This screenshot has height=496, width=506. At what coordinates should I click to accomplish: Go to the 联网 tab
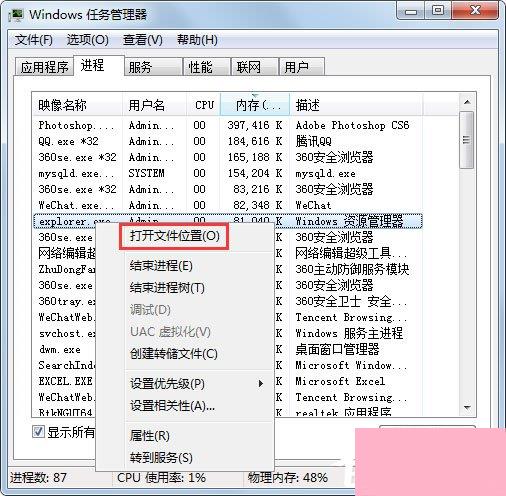pyautogui.click(x=255, y=67)
